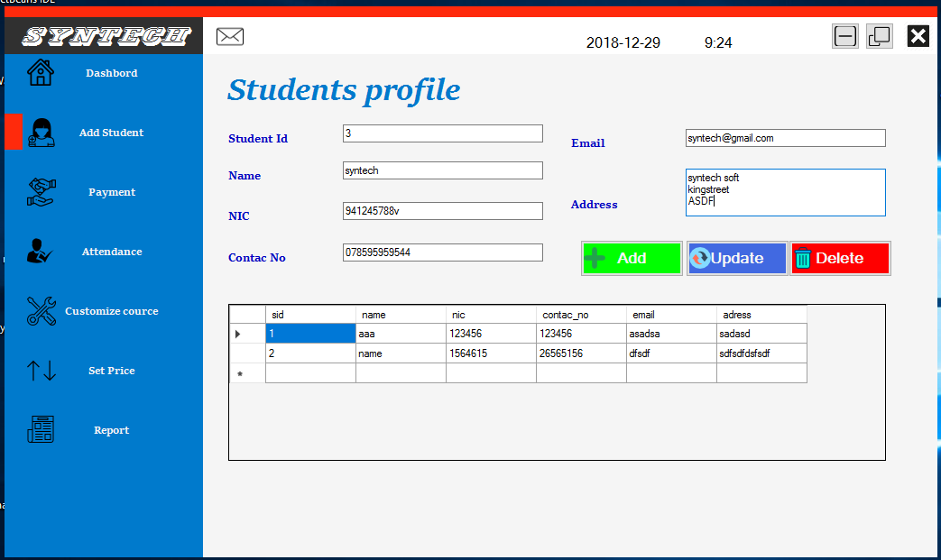Click the Set Price arrows icon

pyautogui.click(x=42, y=370)
